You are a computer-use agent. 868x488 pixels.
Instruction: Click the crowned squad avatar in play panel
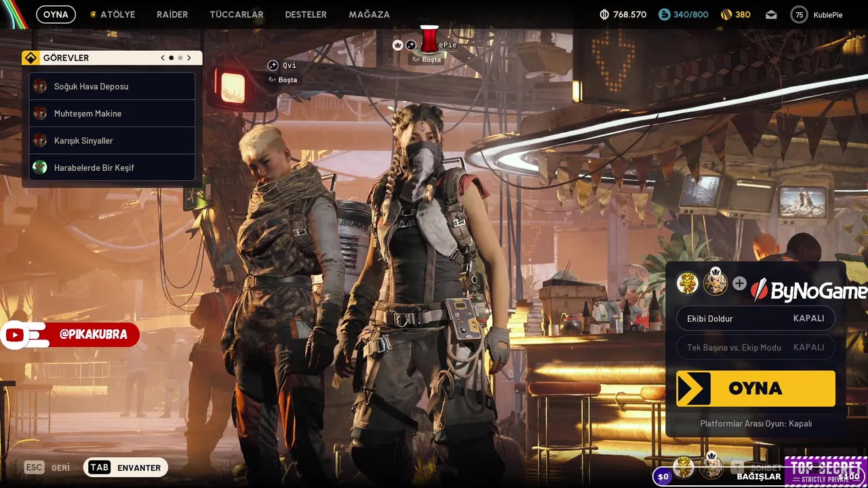tap(715, 282)
